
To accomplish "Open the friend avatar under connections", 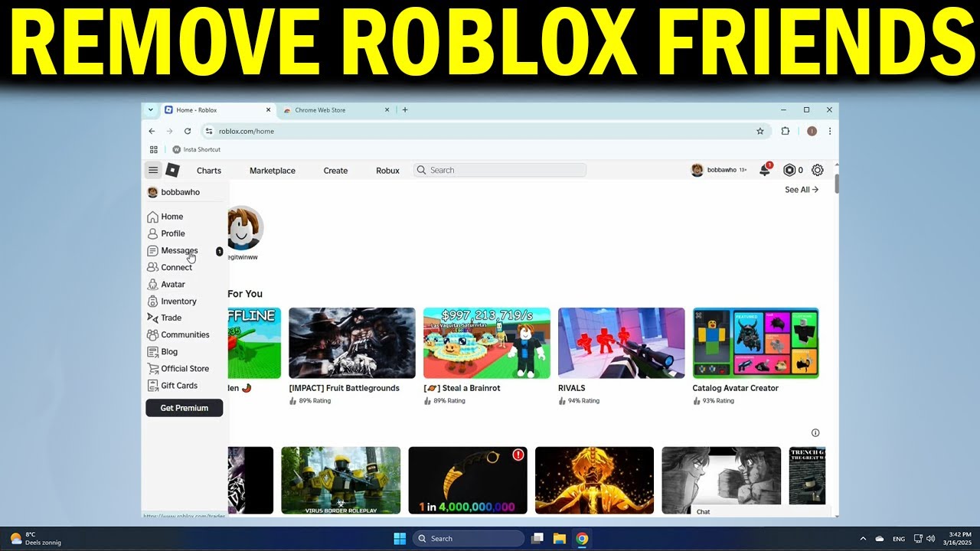I will [244, 228].
